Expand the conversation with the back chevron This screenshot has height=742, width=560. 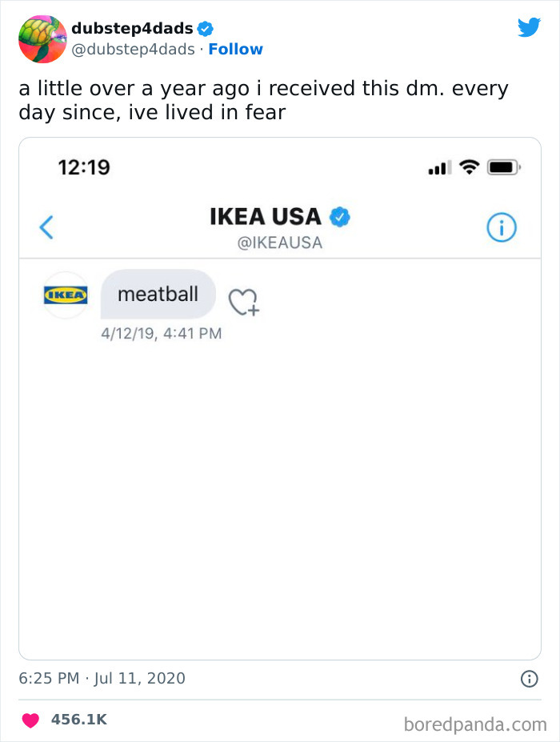[46, 227]
